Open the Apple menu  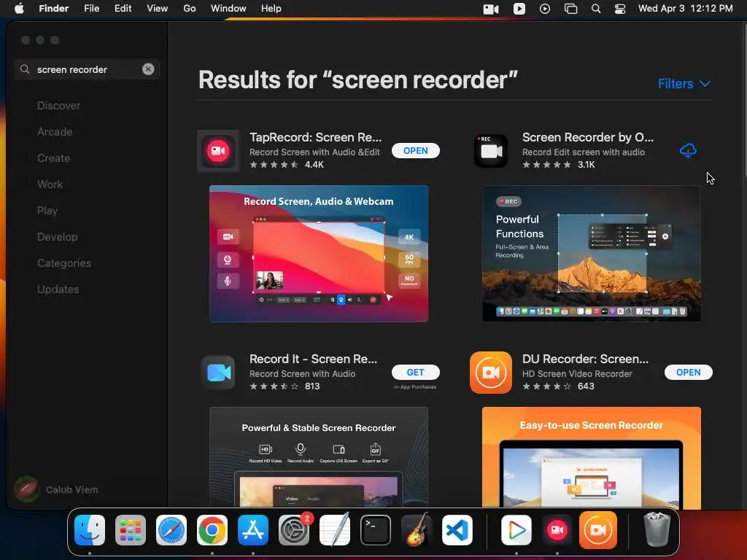(19, 8)
